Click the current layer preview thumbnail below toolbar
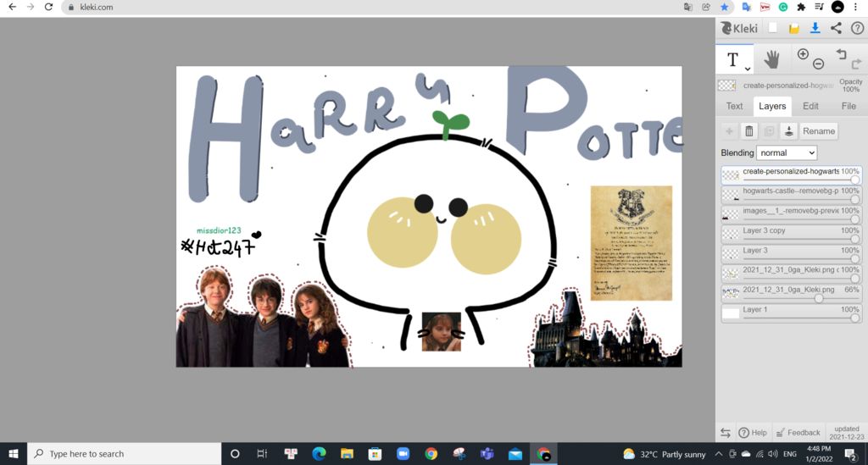The width and height of the screenshot is (868, 465). pyautogui.click(x=726, y=86)
